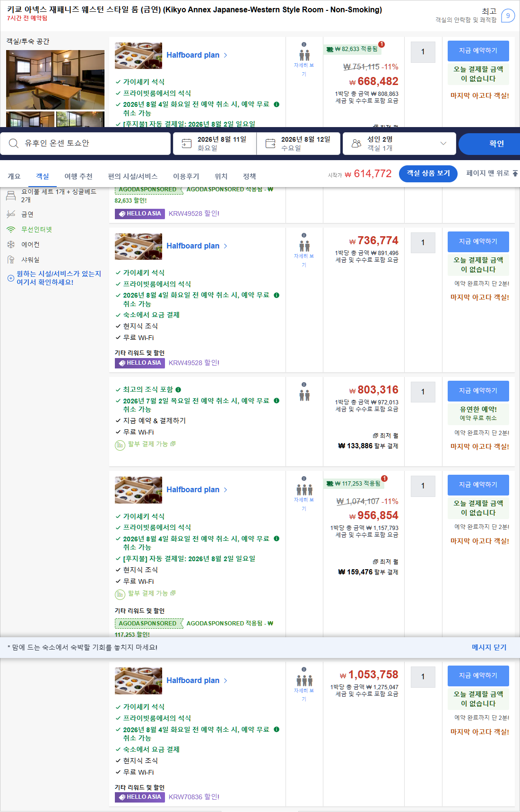The width and height of the screenshot is (520, 812).
Task: Click info icon beside cancellation policy in ₩956,854 offer
Action: [x=277, y=538]
